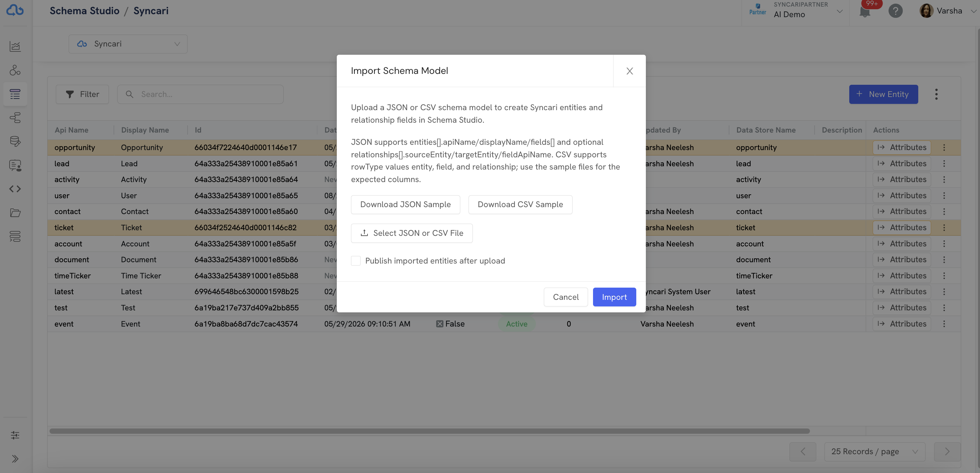Open the Filter button
Screen dimensions: 980x473
tap(82, 94)
